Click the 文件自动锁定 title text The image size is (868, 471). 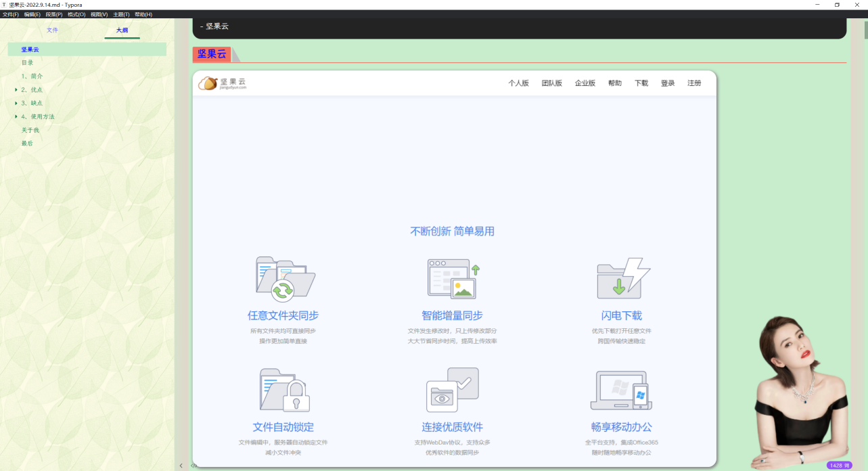pos(283,427)
